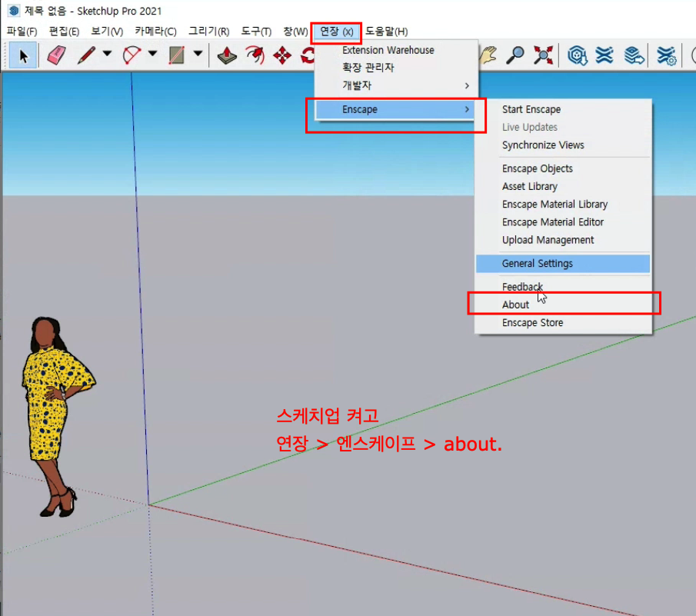Viewport: 696px width, 616px height.
Task: Activate the Push/Pull tool
Action: pyautogui.click(x=227, y=55)
